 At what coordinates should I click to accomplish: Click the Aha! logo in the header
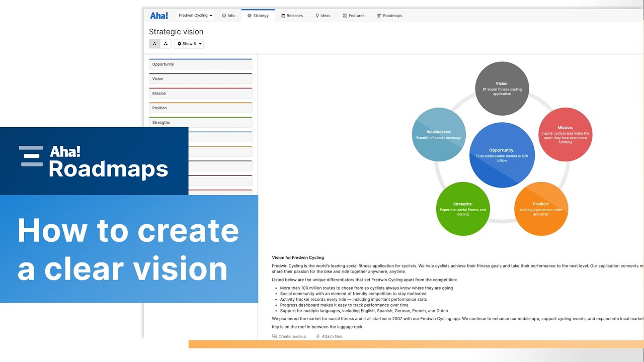click(x=159, y=16)
